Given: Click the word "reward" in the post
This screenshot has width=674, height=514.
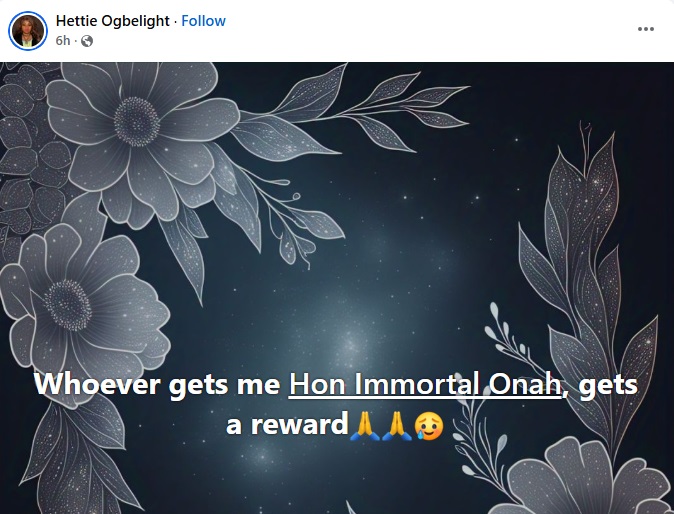Looking at the screenshot, I should 297,425.
